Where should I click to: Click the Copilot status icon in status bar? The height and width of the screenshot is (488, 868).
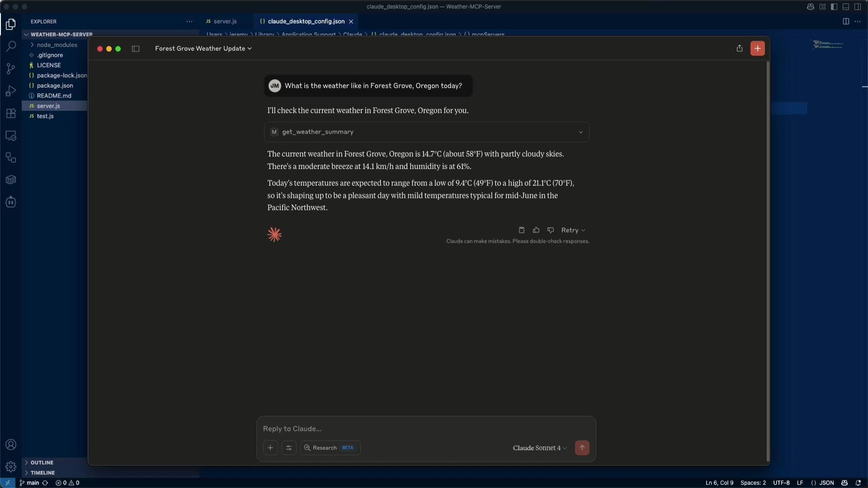[844, 483]
